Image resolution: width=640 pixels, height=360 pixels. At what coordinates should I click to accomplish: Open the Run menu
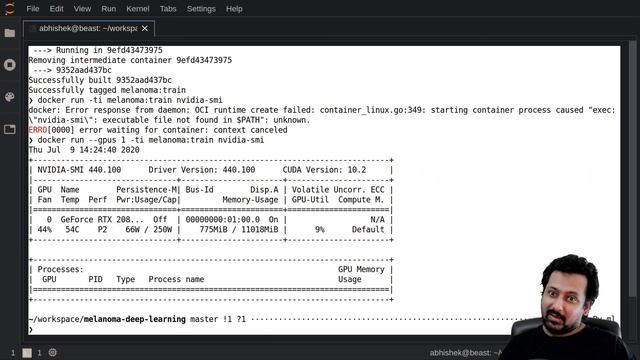(109, 9)
